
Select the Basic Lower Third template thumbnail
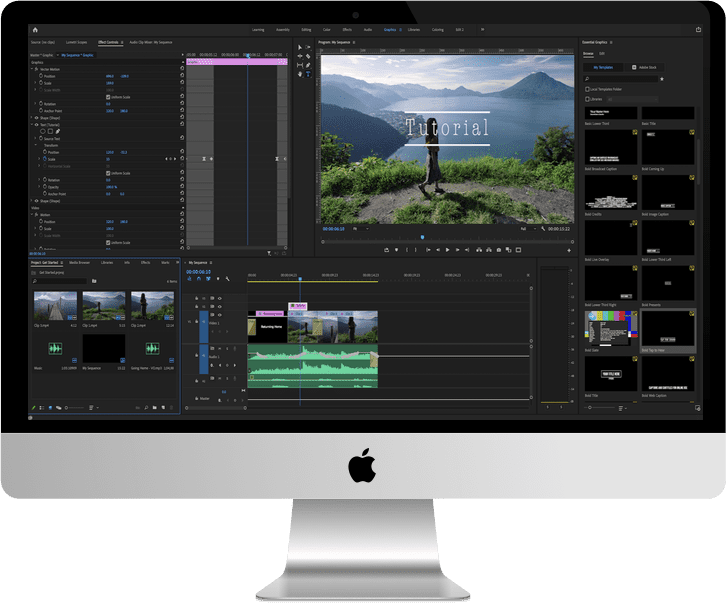[611, 113]
